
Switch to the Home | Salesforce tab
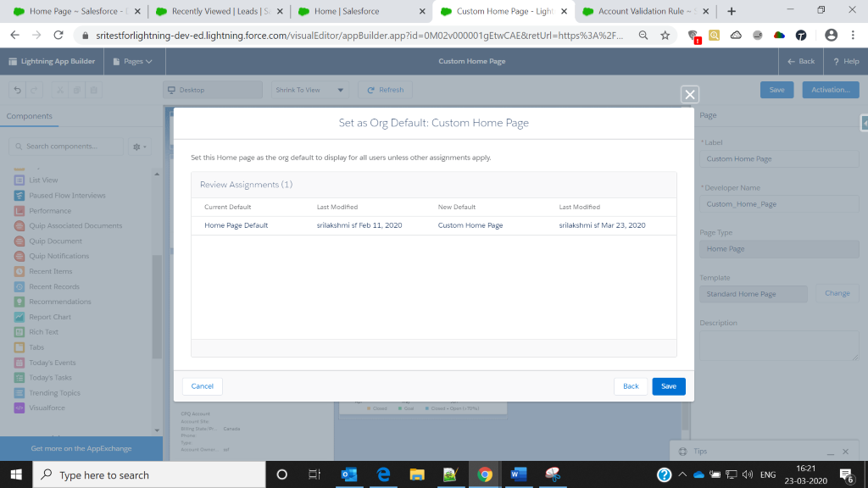coord(346,12)
